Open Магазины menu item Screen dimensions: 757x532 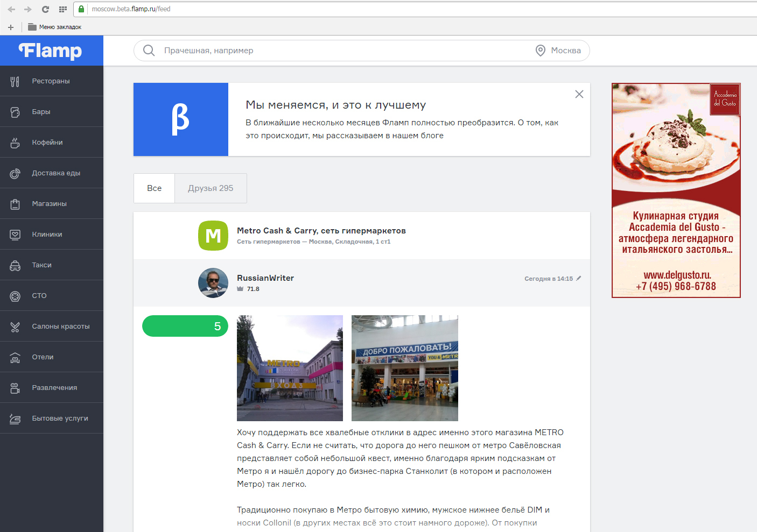[x=52, y=204]
